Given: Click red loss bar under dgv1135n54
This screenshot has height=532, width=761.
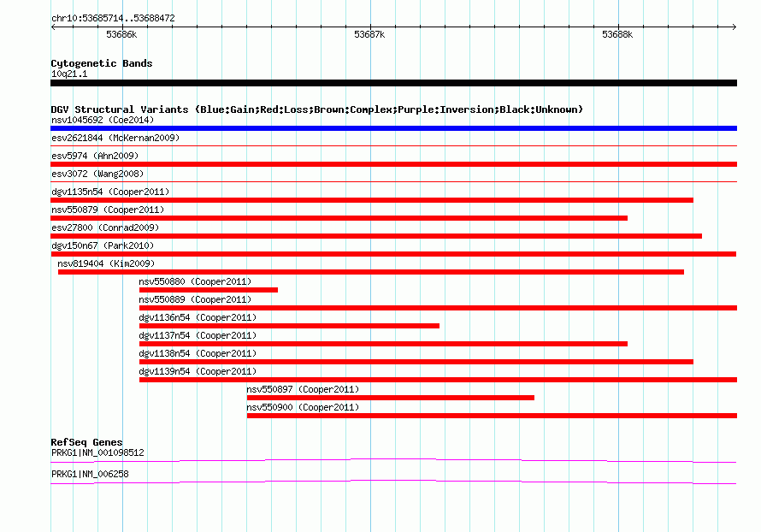Looking at the screenshot, I should 372,200.
